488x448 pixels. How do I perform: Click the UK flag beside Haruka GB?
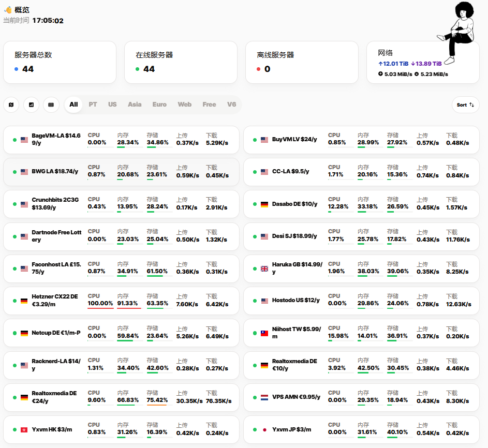(264, 268)
